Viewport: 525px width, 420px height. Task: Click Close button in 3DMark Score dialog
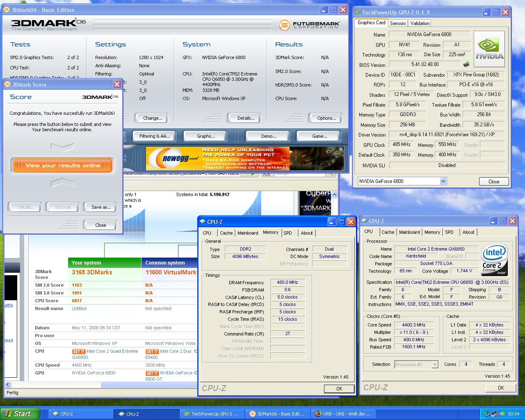coord(100,225)
